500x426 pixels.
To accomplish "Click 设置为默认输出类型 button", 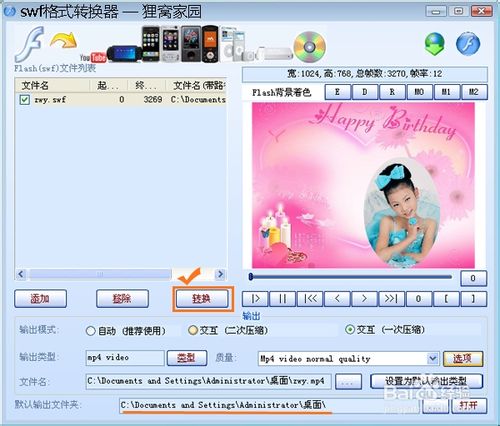I will [426, 381].
